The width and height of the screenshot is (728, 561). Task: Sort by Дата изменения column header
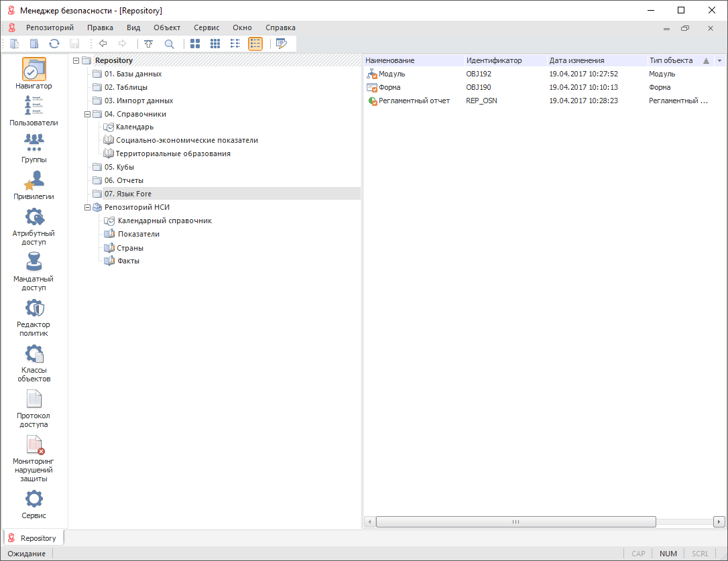coord(577,60)
